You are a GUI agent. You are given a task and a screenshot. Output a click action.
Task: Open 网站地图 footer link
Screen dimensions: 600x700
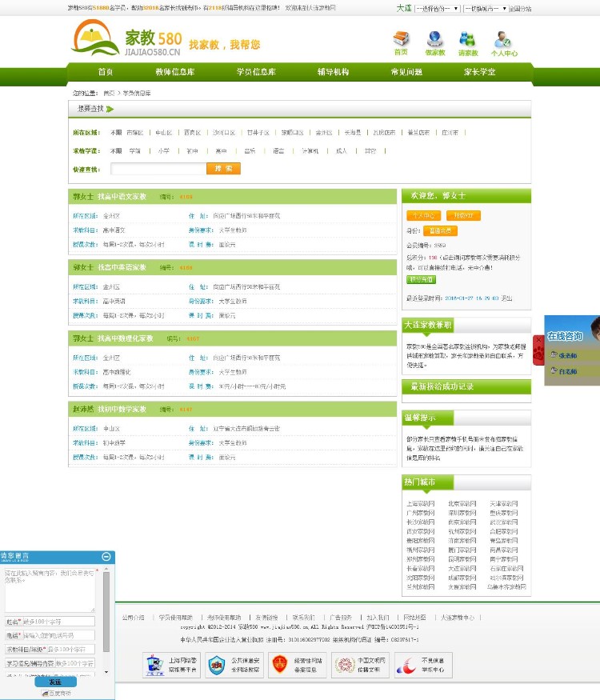pyautogui.click(x=414, y=618)
